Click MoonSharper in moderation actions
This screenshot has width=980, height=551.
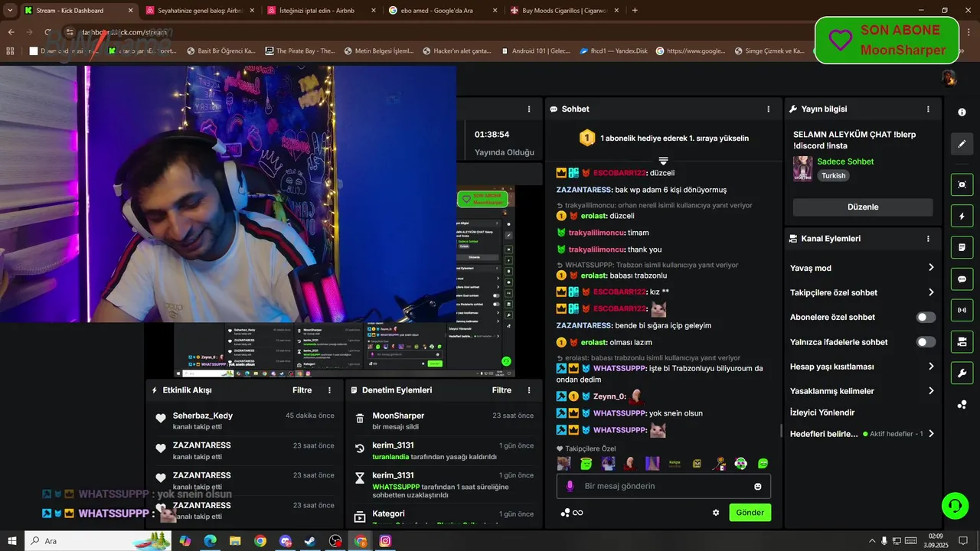pyautogui.click(x=398, y=416)
